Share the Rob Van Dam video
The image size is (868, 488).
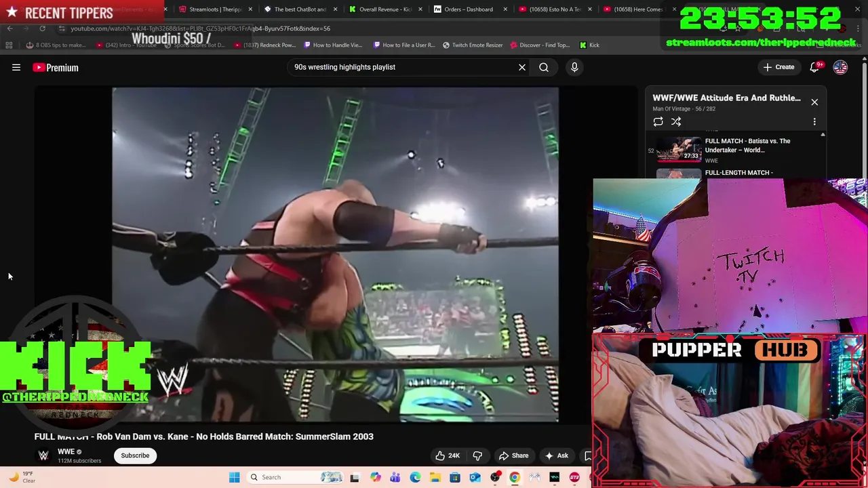point(513,455)
